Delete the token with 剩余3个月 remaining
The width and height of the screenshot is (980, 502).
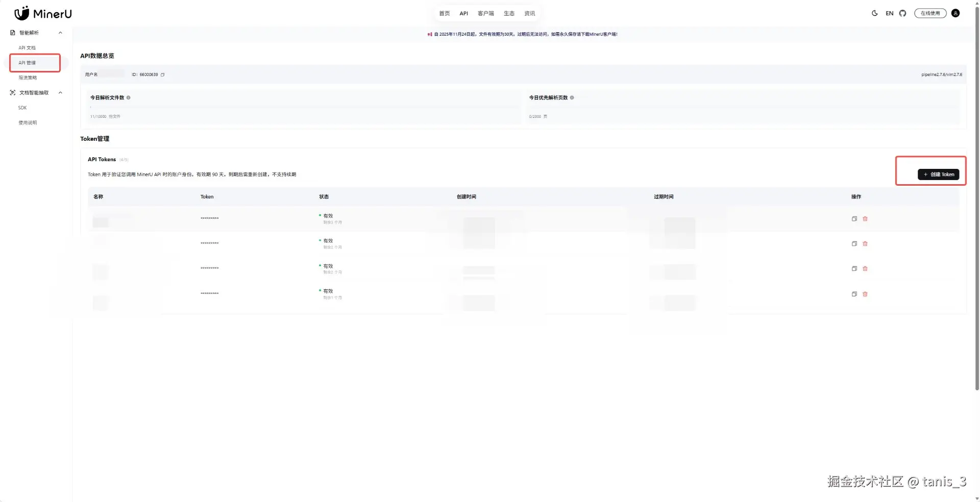(865, 219)
